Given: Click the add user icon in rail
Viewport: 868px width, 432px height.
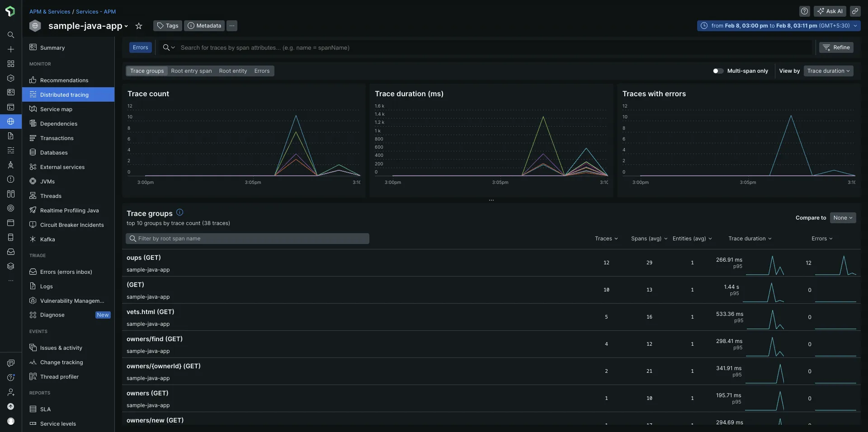Looking at the screenshot, I should [x=11, y=392].
